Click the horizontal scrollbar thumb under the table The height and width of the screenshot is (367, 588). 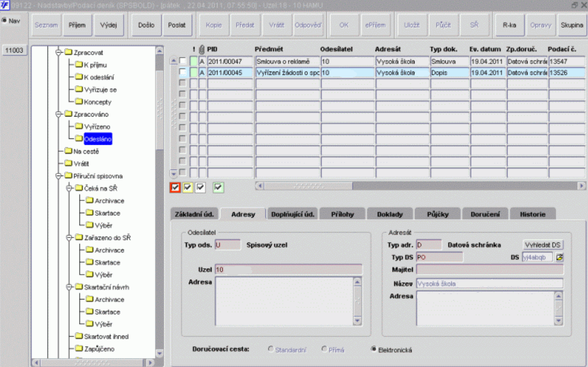(307, 186)
